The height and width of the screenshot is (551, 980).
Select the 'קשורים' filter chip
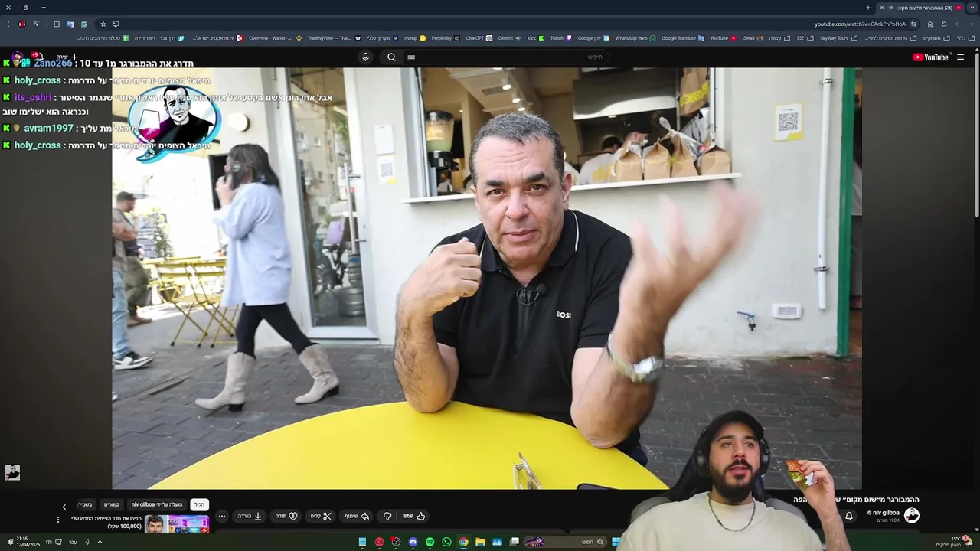click(112, 504)
